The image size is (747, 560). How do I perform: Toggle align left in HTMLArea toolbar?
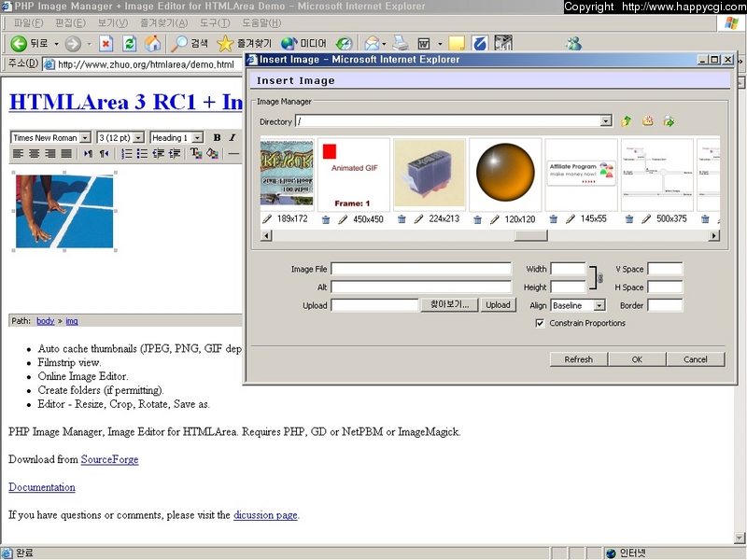coord(18,153)
